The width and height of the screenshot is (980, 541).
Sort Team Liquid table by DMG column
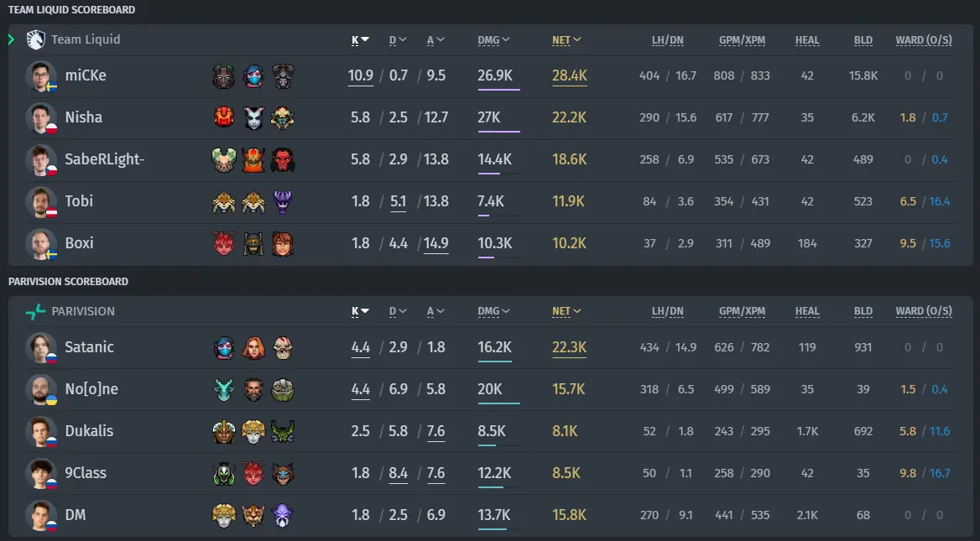pyautogui.click(x=493, y=40)
